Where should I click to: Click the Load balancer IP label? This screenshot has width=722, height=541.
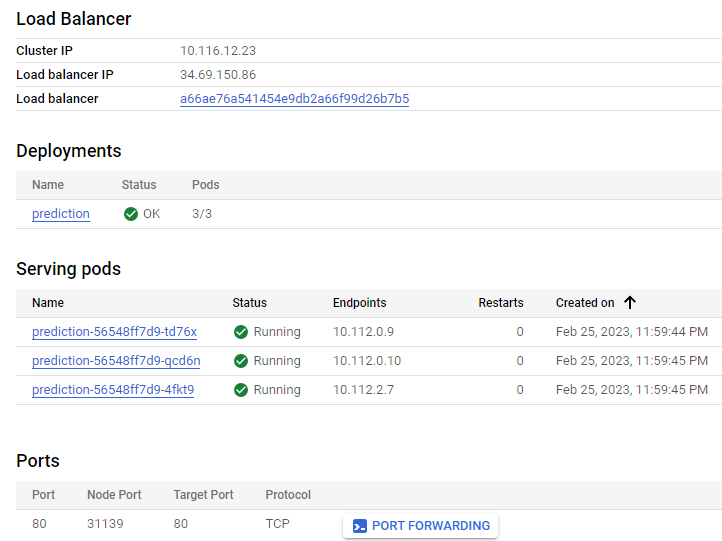coord(64,75)
